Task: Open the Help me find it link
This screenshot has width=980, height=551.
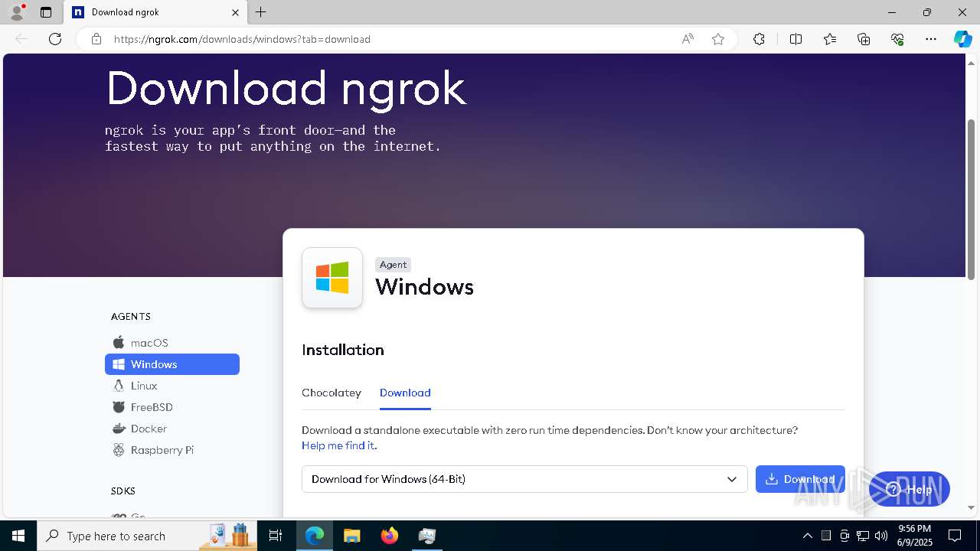Action: tap(338, 445)
